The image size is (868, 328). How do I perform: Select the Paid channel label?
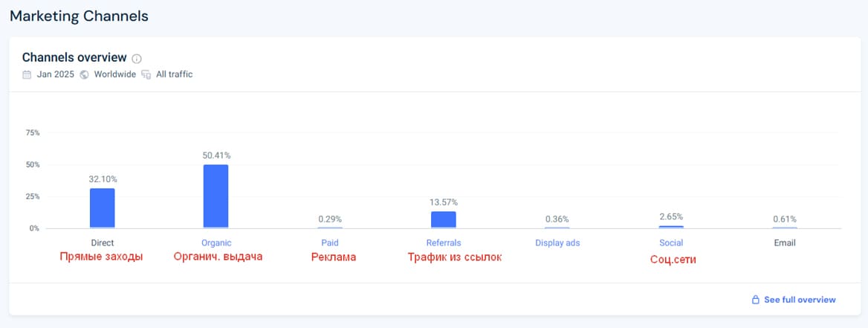pyautogui.click(x=330, y=242)
